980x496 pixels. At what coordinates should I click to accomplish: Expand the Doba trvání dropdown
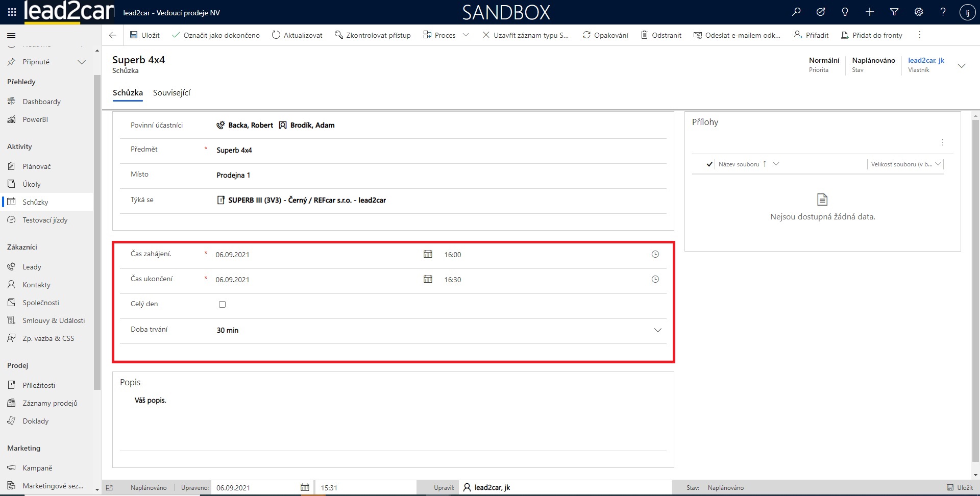tap(657, 330)
